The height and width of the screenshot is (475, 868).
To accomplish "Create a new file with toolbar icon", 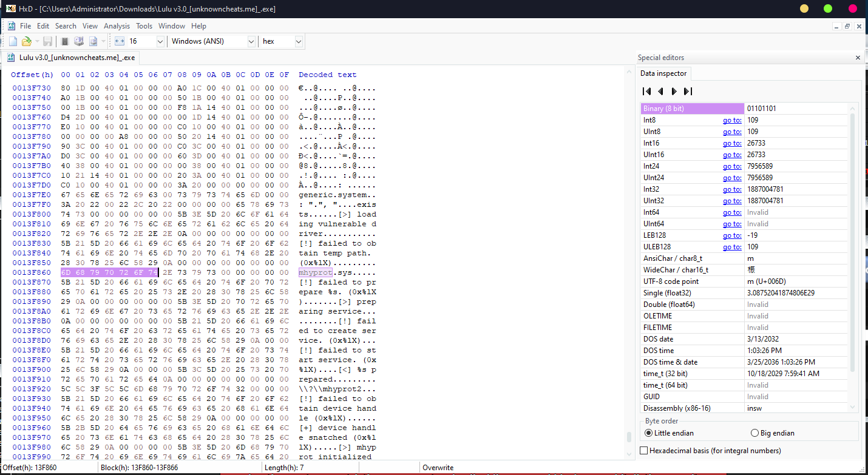I will [13, 41].
